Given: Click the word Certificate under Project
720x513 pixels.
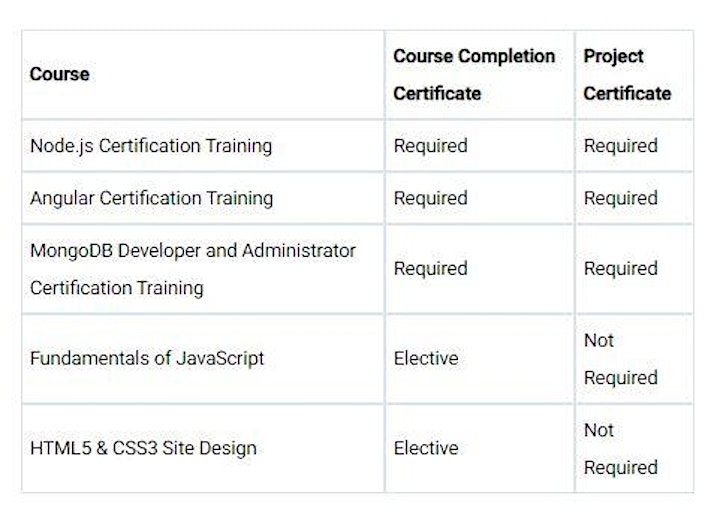Looking at the screenshot, I should 627,94.
